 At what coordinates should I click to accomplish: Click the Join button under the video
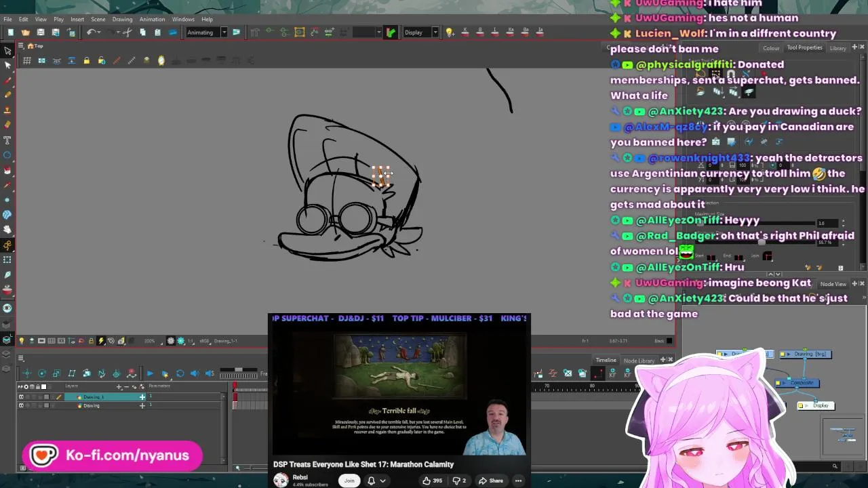(x=349, y=481)
